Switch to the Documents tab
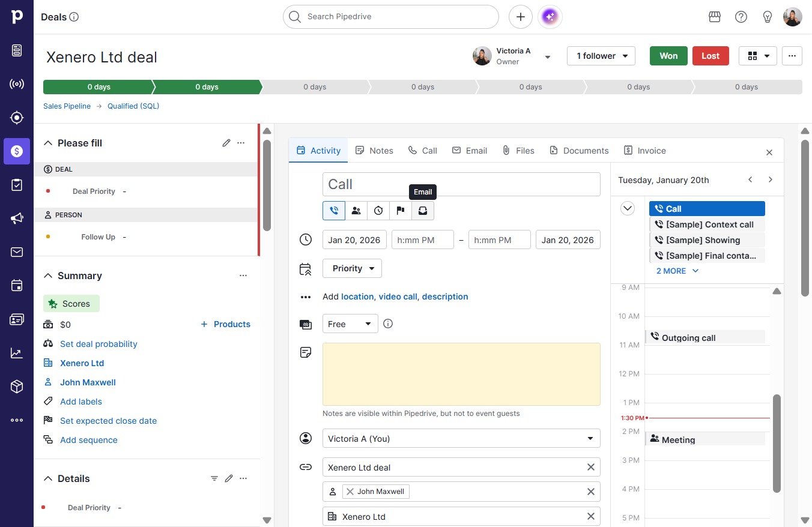This screenshot has height=527, width=812. click(x=579, y=151)
